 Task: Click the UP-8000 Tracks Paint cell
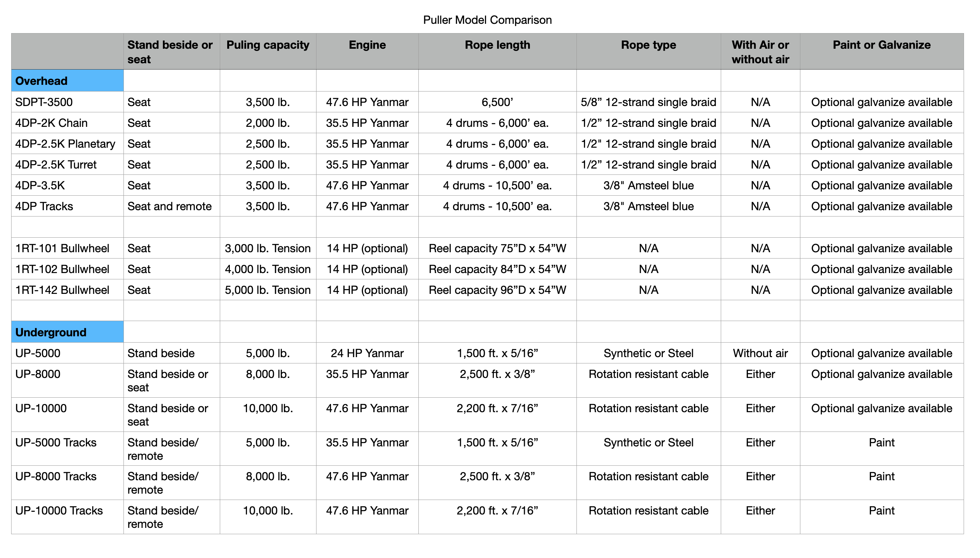coord(881,477)
